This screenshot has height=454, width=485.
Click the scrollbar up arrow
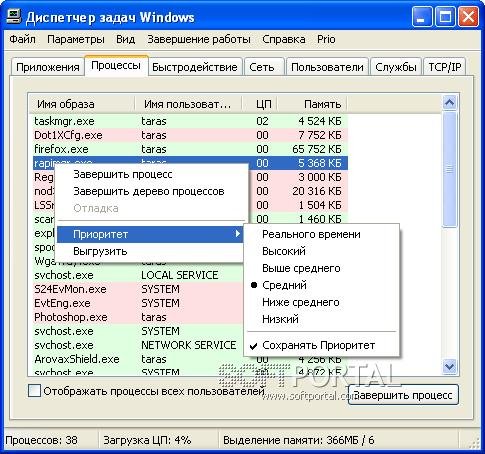[449, 103]
